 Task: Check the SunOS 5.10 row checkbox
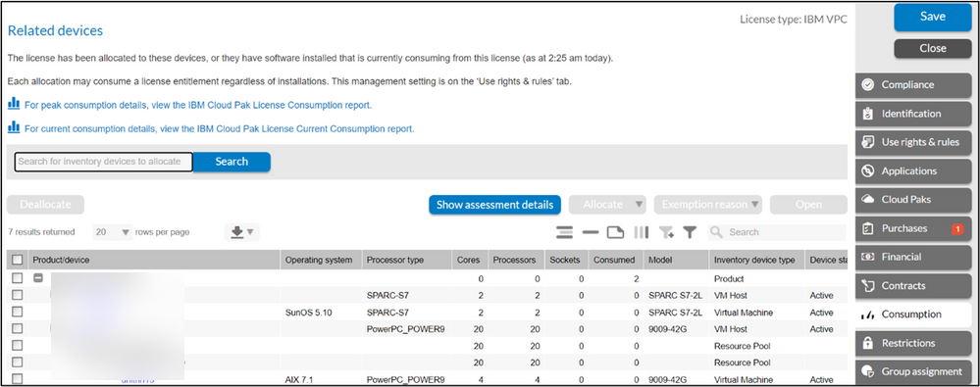click(x=18, y=313)
